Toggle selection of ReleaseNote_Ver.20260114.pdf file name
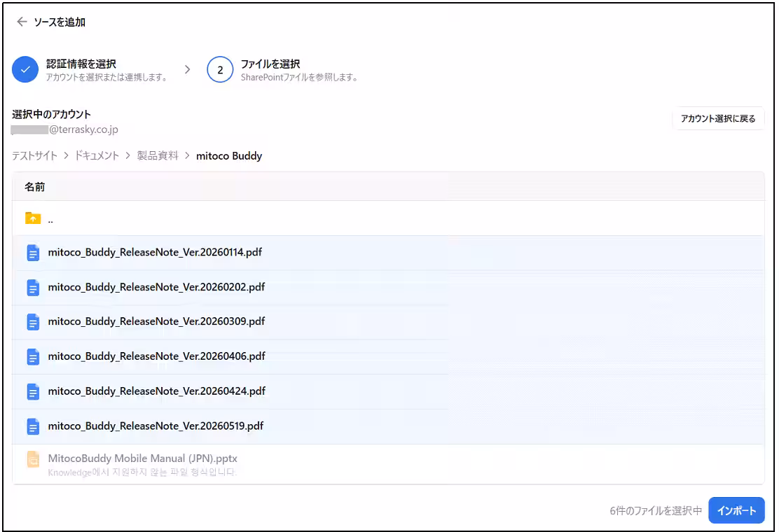 [x=155, y=252]
